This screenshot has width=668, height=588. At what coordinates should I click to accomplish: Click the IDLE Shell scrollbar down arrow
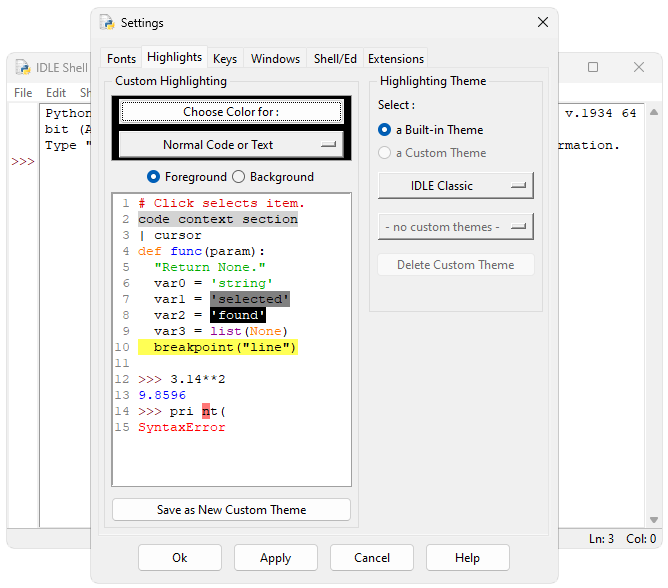(x=654, y=519)
